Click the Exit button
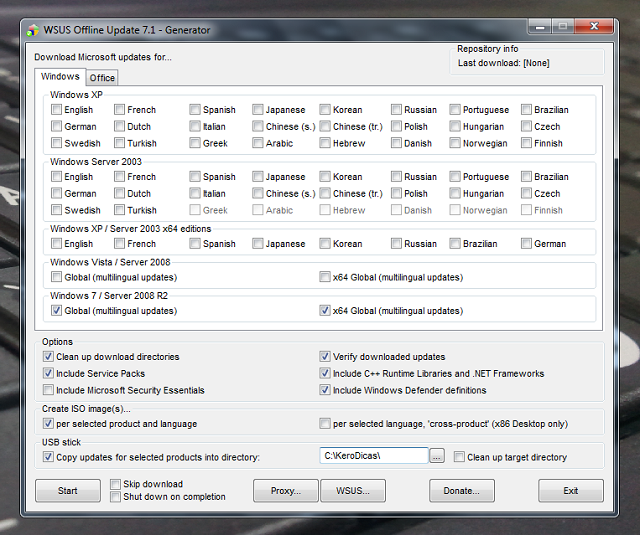Viewport: 640px width, 535px height. click(571, 491)
